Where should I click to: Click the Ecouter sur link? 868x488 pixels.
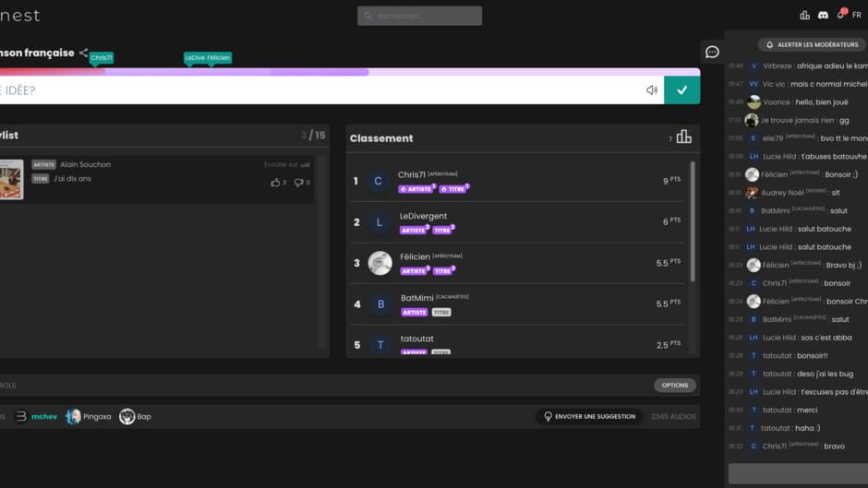point(286,164)
